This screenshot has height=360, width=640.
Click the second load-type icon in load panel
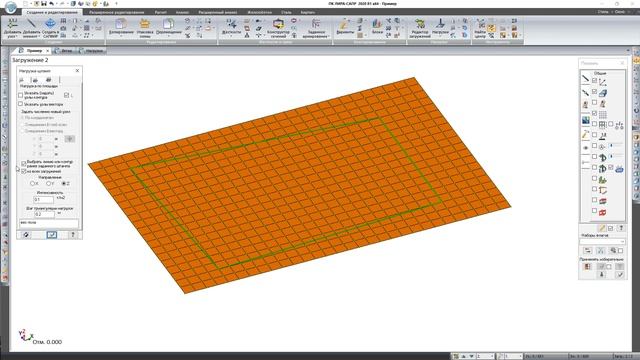[35, 80]
